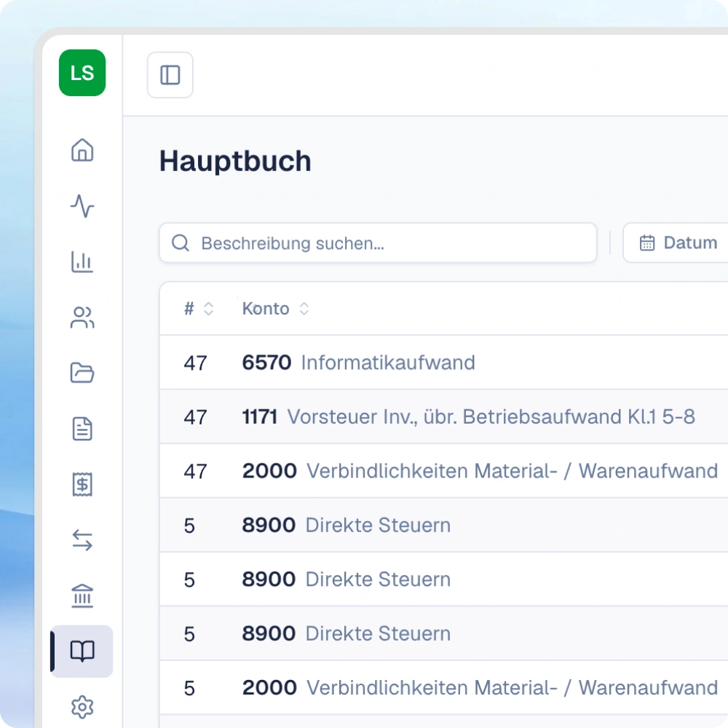Select row 6570 Informatikaufwand
The width and height of the screenshot is (728, 728).
click(444, 363)
